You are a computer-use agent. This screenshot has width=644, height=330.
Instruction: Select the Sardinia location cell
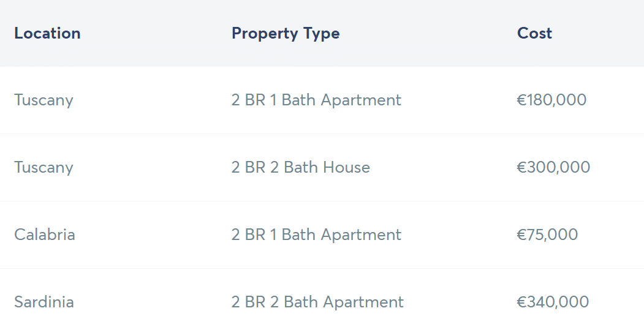(44, 302)
